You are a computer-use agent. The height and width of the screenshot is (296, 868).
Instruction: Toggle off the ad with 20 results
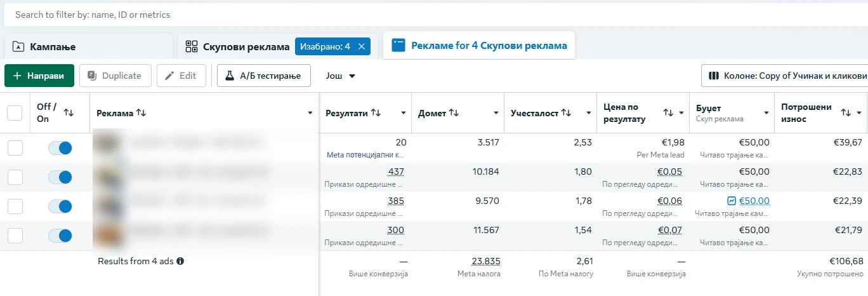click(60, 148)
